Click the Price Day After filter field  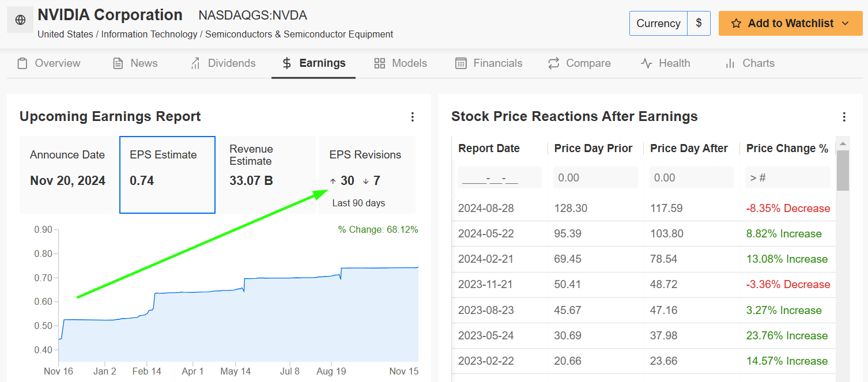click(692, 177)
